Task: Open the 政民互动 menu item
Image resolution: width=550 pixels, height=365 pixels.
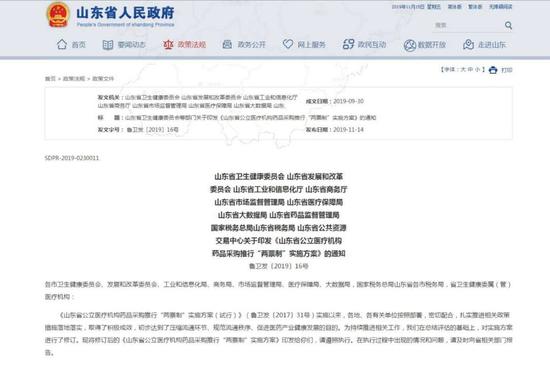Action: (x=372, y=45)
